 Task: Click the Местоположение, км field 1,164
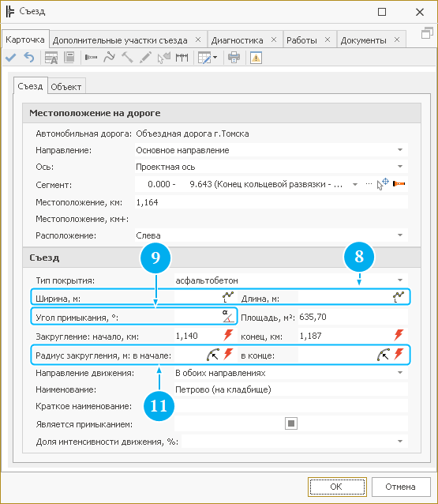(271, 202)
